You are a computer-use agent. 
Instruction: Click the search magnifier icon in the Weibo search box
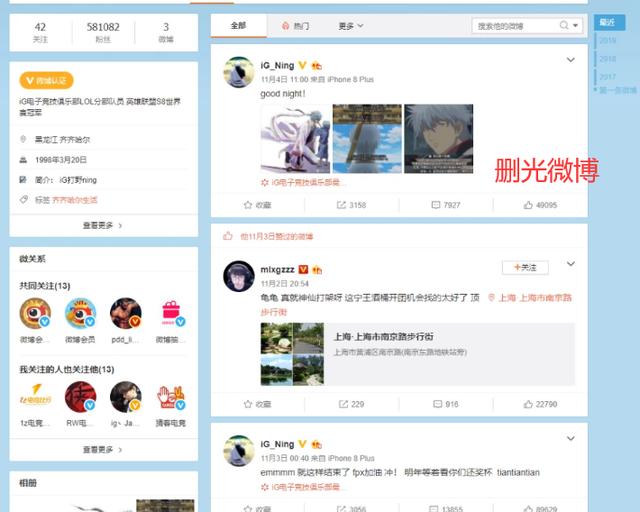(x=564, y=25)
